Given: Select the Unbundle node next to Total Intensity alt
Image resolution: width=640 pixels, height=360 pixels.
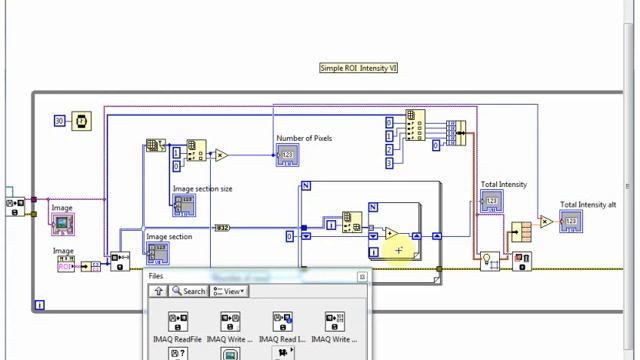Looking at the screenshot, I should [522, 231].
